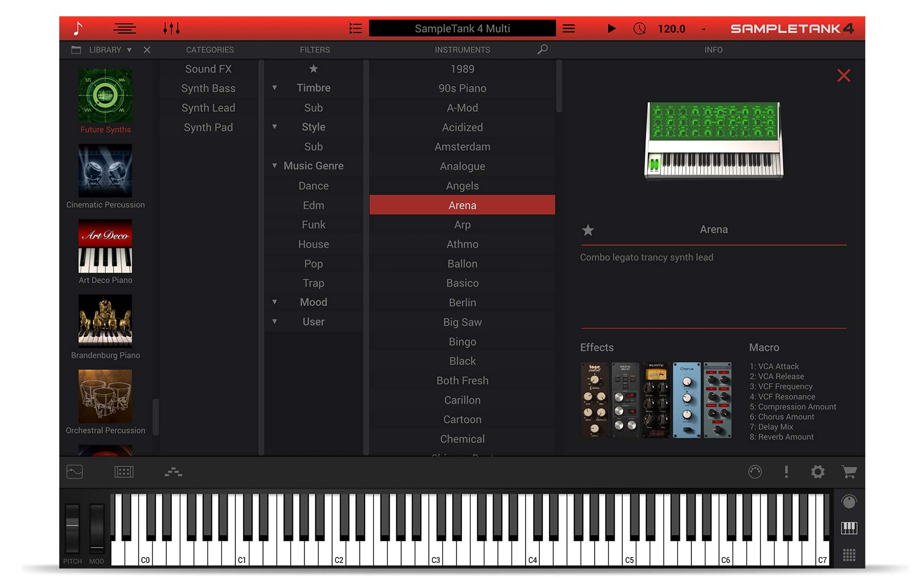Open SampleTank settings gear
Image resolution: width=924 pixels, height=587 pixels.
click(x=817, y=472)
